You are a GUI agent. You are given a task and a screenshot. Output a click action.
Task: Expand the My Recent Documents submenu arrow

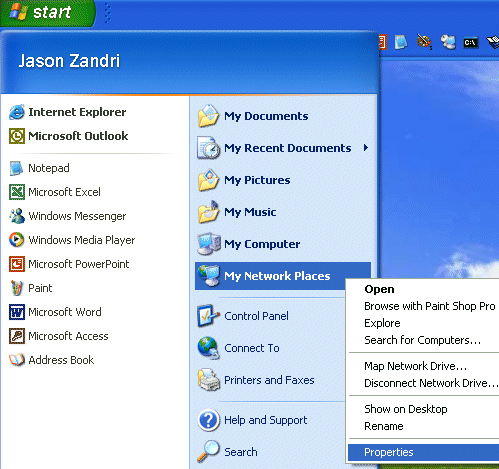click(366, 148)
